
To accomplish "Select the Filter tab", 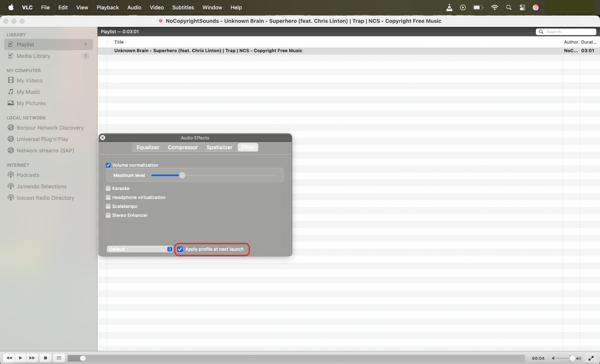I will (248, 147).
